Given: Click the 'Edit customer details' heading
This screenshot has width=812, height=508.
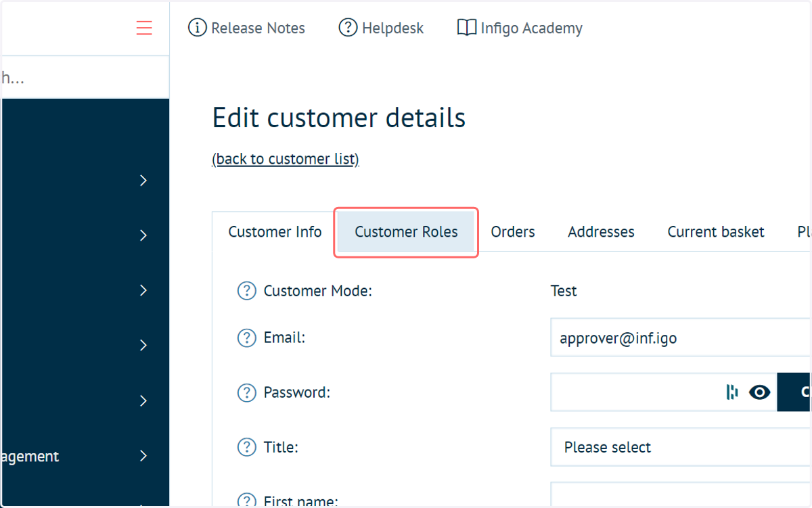Looking at the screenshot, I should 339,118.
